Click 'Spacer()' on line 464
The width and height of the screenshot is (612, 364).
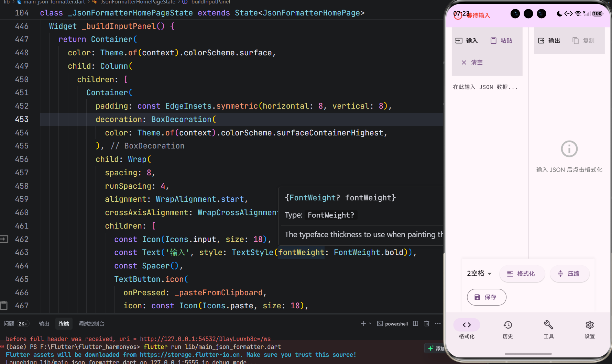click(x=160, y=266)
